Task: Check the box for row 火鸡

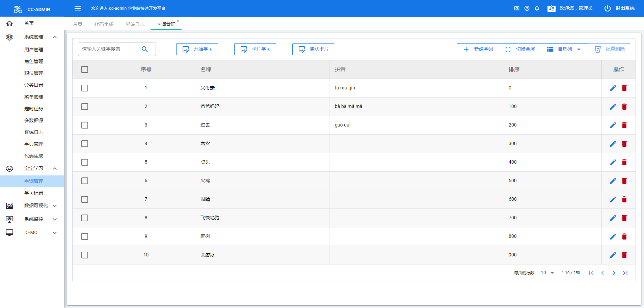Action: [x=85, y=181]
